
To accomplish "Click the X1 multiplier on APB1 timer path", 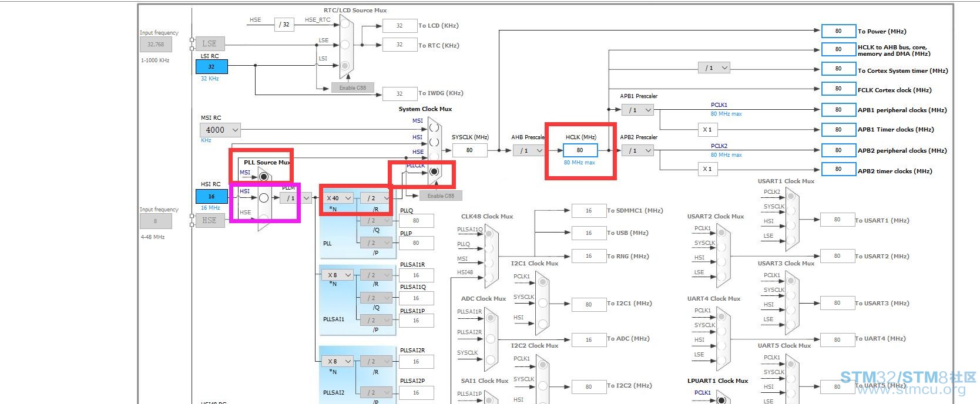I will [x=707, y=130].
